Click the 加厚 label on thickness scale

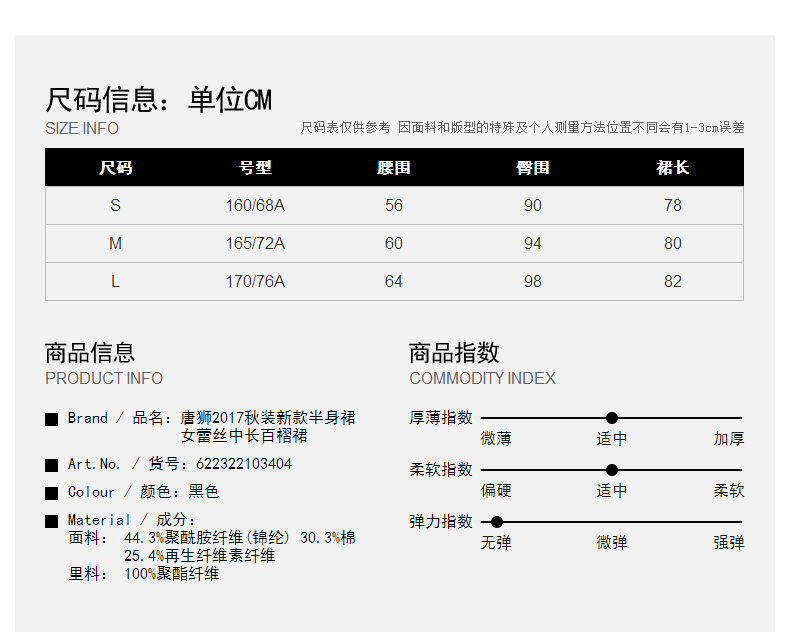pos(728,439)
